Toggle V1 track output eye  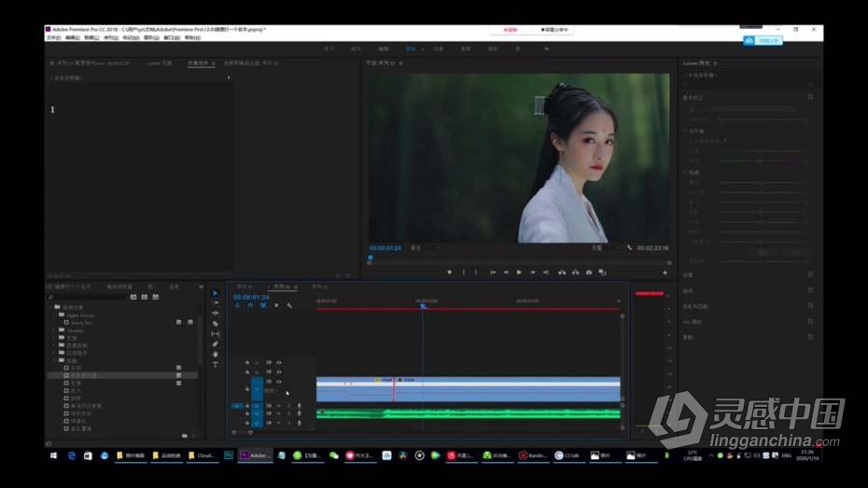tap(279, 382)
